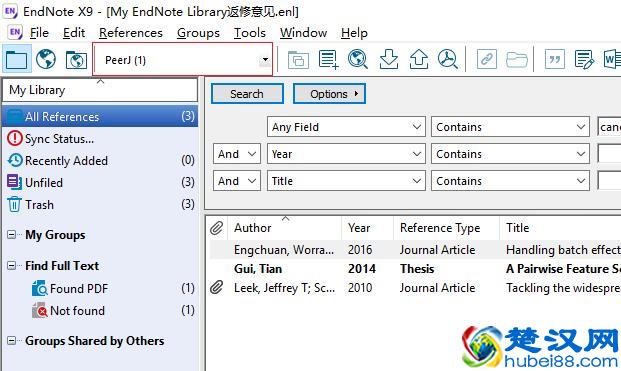Screen dimensions: 621x371
Task: Open the And operator dropdown beside Year
Action: pos(237,154)
